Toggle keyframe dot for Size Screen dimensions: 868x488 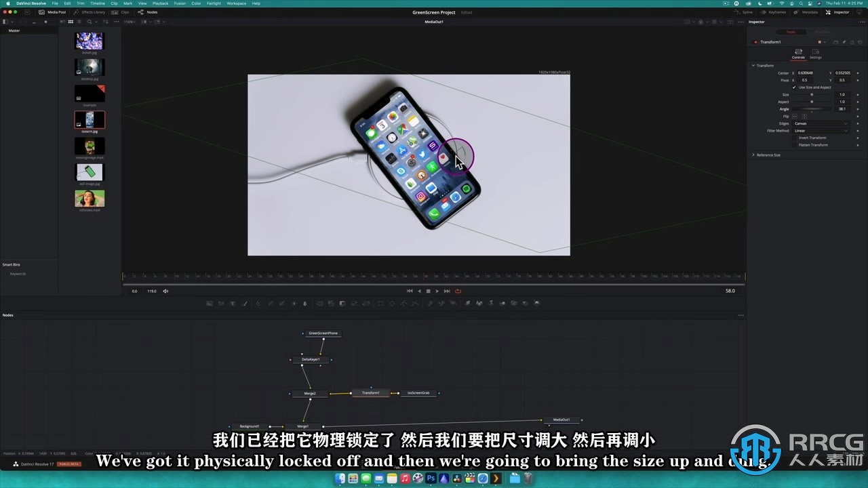click(x=858, y=94)
